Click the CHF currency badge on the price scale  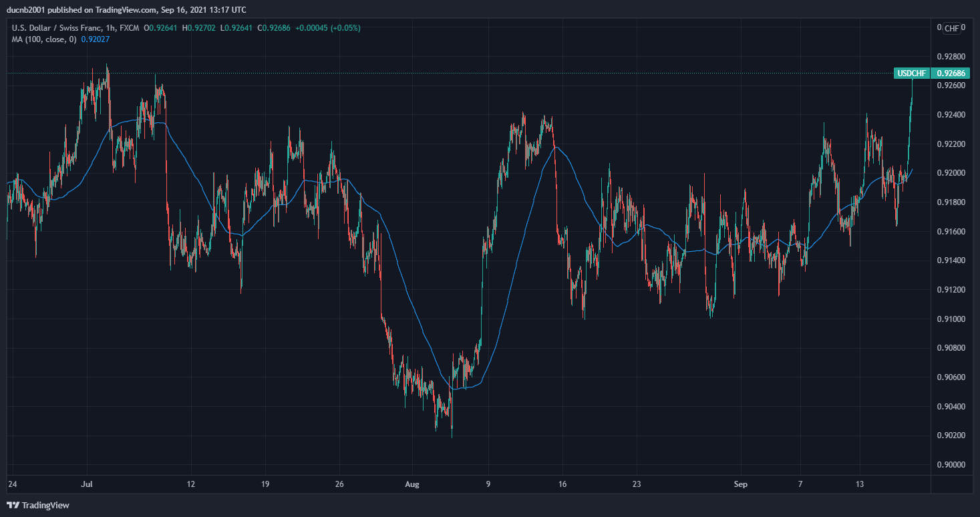click(x=952, y=28)
